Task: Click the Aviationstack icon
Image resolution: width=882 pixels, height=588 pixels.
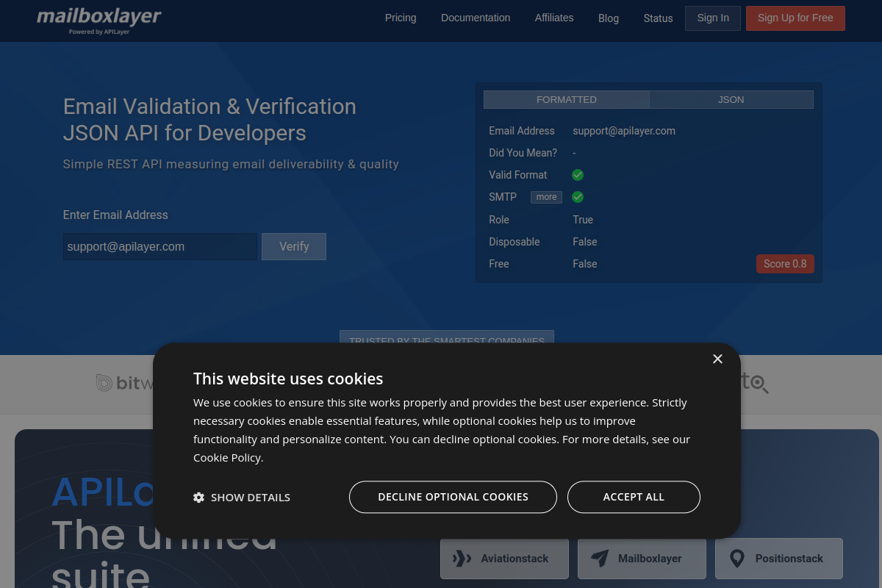Action: (x=462, y=559)
